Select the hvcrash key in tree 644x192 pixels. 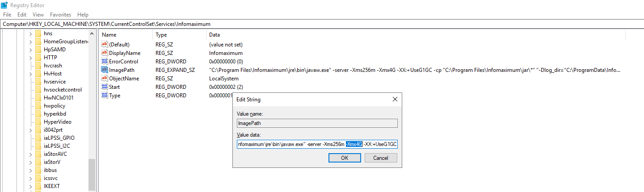click(53, 66)
